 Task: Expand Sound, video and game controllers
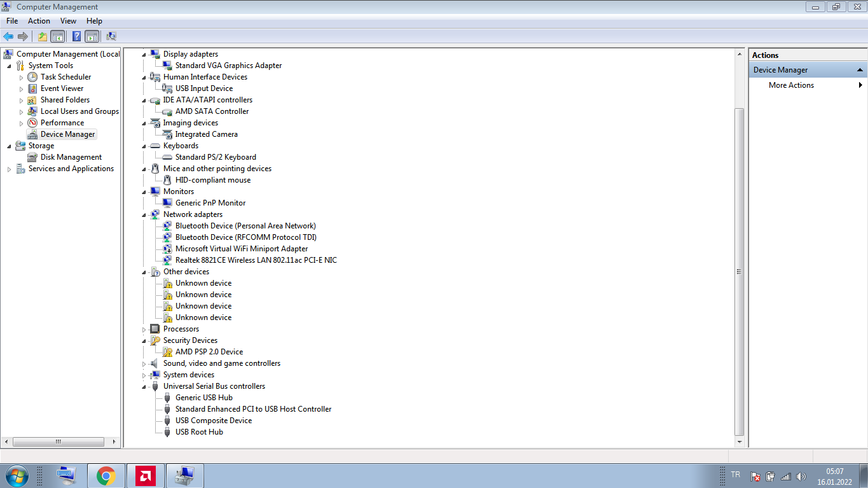(144, 363)
